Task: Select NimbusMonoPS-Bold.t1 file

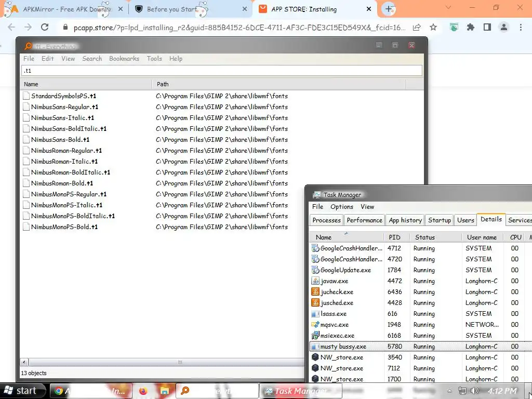Action: pyautogui.click(x=64, y=227)
